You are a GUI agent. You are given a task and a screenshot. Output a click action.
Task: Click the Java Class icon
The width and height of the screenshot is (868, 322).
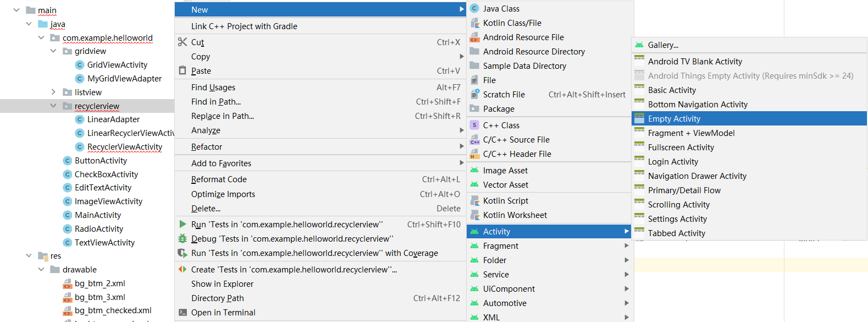474,8
